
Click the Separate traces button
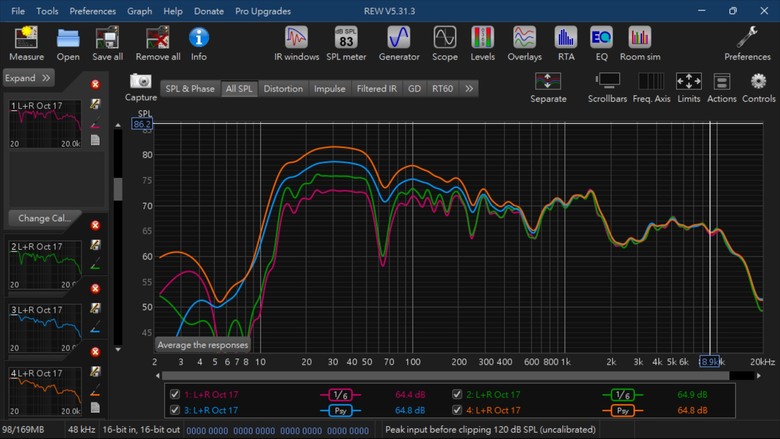[548, 88]
